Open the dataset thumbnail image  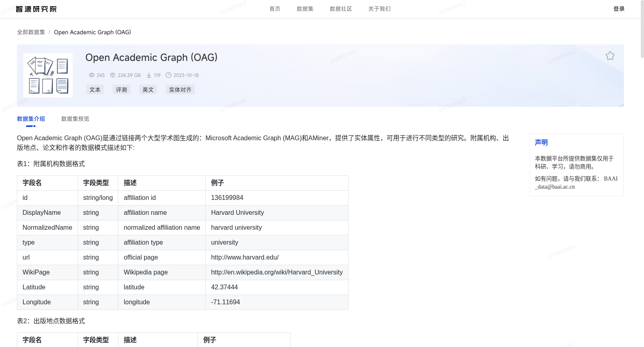(48, 75)
